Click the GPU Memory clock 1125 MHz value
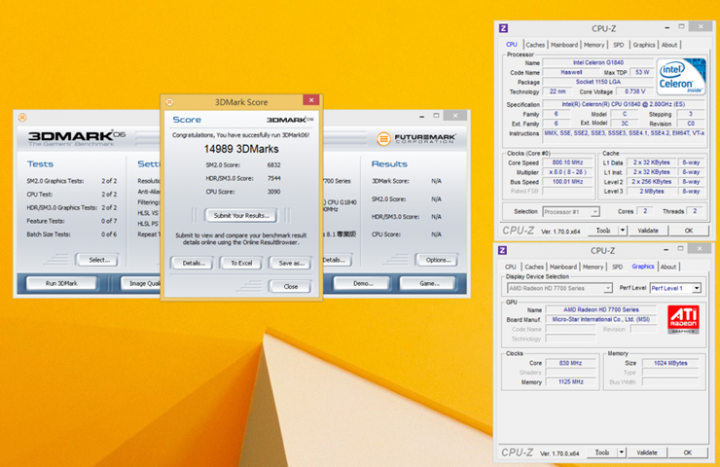 (x=571, y=382)
